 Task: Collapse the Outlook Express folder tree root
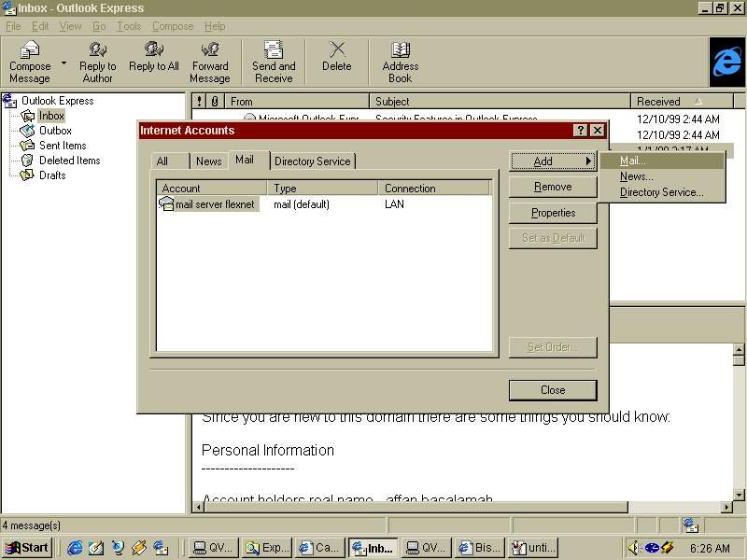pyautogui.click(x=10, y=101)
